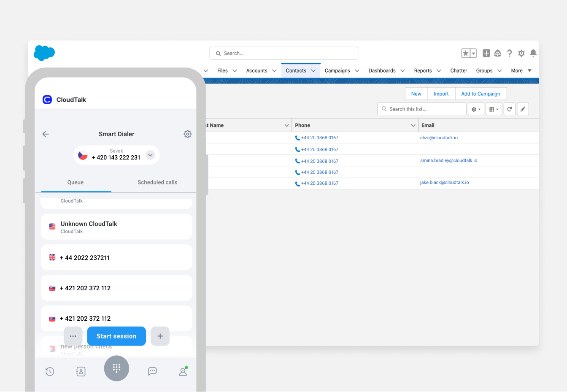Viewport: 567px width, 392px height.
Task: Open global actions plus icon
Action: [486, 53]
